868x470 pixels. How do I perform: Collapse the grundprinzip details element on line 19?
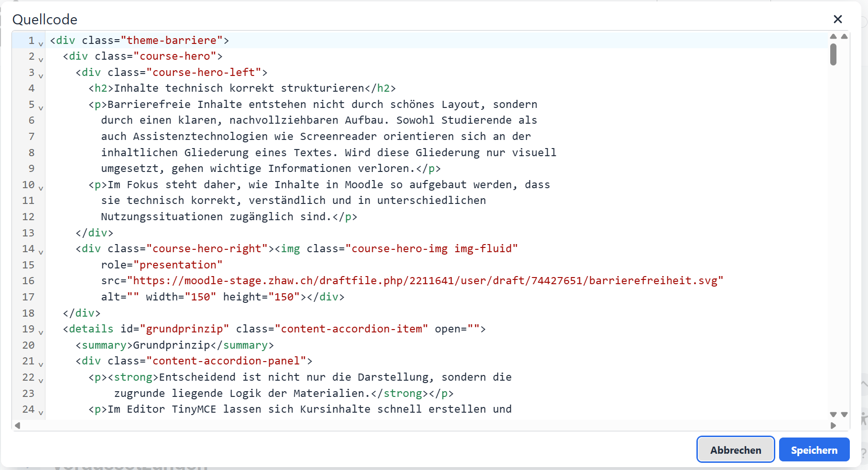41,332
